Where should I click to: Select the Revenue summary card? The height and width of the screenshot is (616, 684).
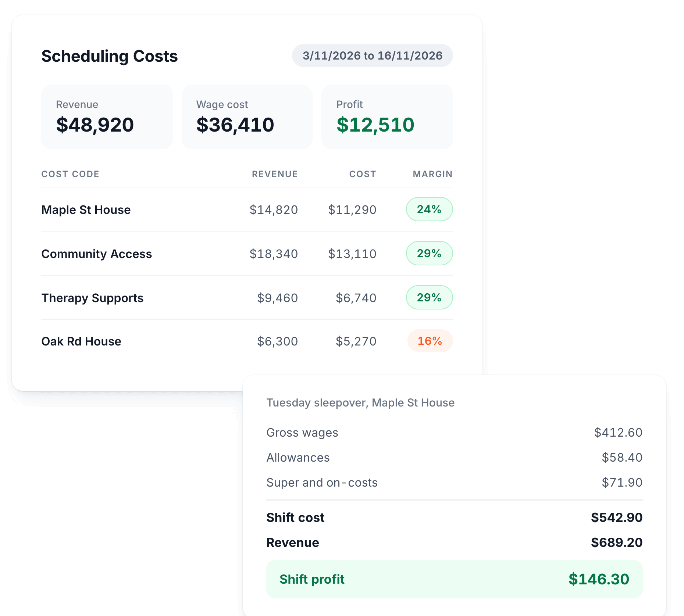(107, 117)
